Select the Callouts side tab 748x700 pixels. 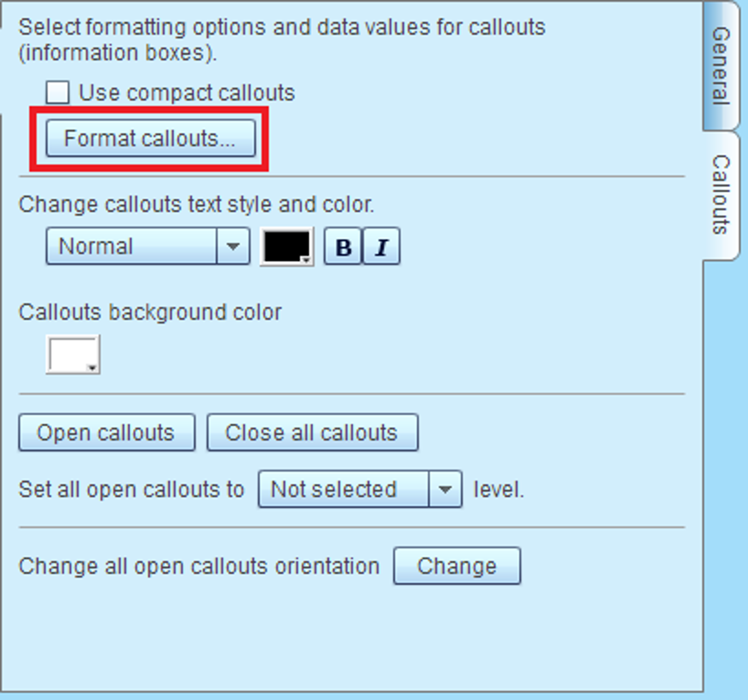(721, 196)
